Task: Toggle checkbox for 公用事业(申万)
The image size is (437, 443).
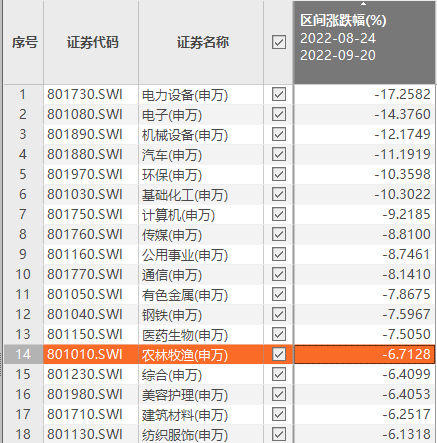Action: tap(279, 254)
